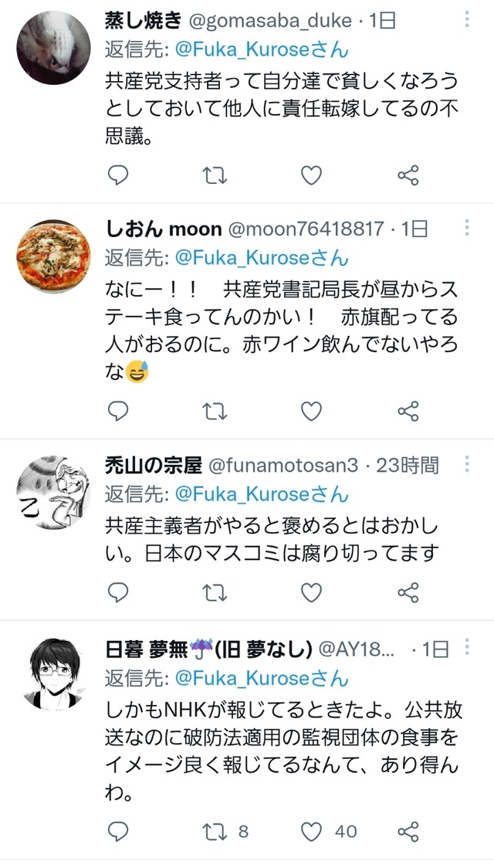The image size is (494, 868).
Task: Open the @moon76418817 profile handle
Action: click(306, 229)
